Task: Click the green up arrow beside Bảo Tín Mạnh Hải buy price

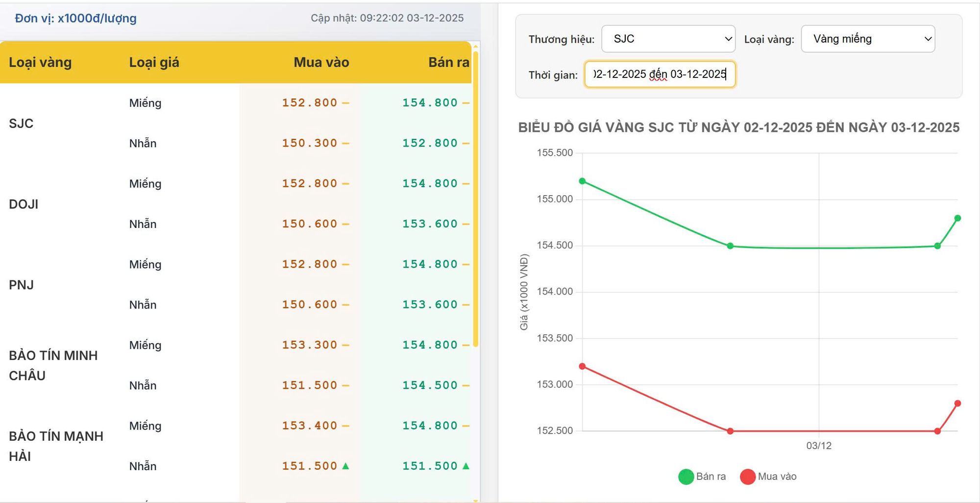Action: 345,466
